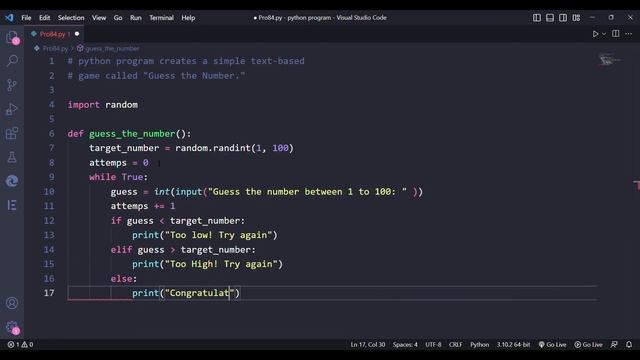Open the Explorer view in activity bar
This screenshot has width=640, height=360.
point(12,37)
